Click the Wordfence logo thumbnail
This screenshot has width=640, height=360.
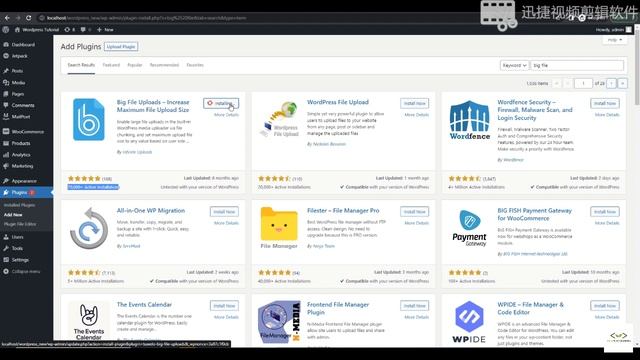pos(469,120)
